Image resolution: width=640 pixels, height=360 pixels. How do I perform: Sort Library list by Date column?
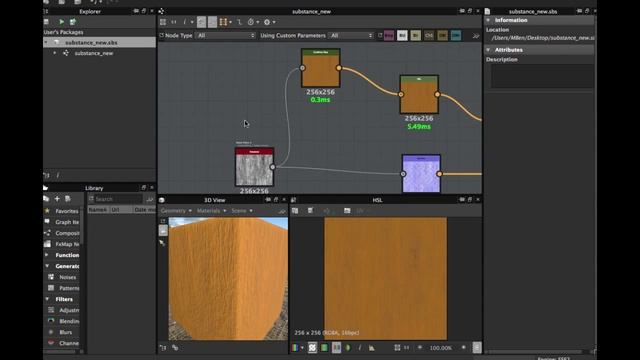[x=144, y=209]
